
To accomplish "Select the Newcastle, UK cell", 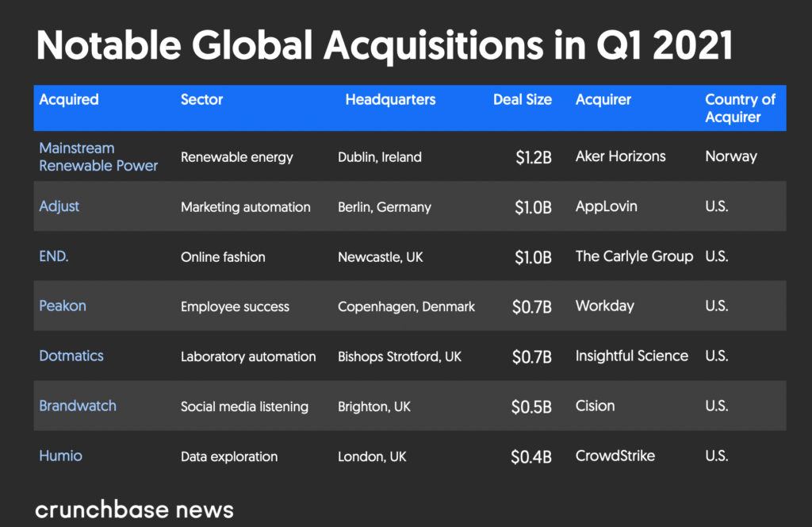I will point(380,257).
